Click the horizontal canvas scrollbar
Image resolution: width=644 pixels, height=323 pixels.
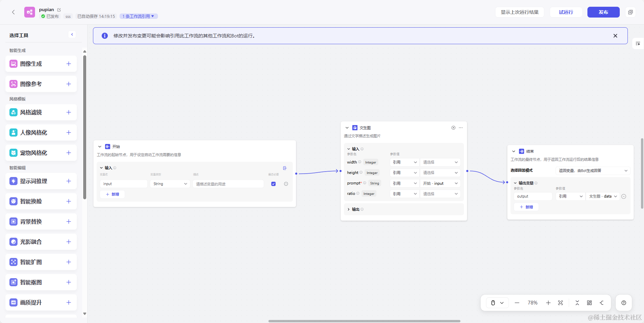(364, 321)
